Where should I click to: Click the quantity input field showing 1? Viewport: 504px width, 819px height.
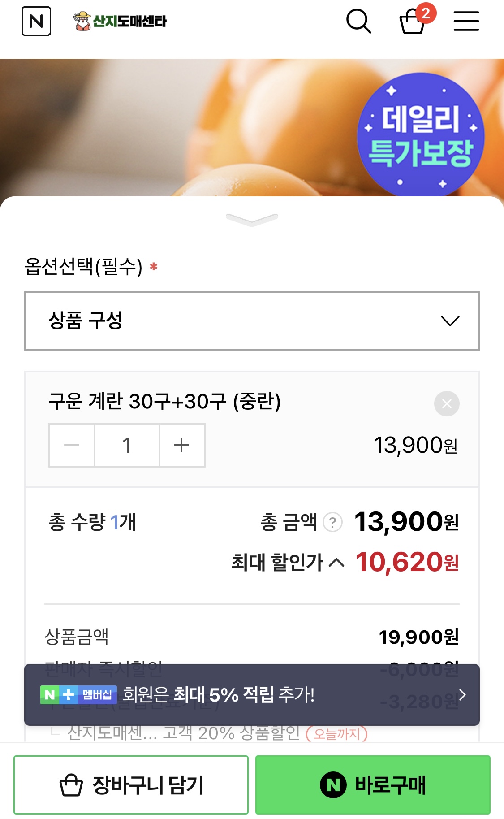pyautogui.click(x=127, y=445)
